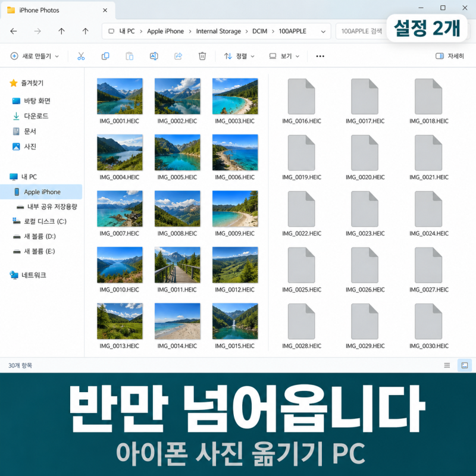The height and width of the screenshot is (476, 476).
Task: Select thumbnail IMG_0005.HEIC
Action: pos(177,152)
